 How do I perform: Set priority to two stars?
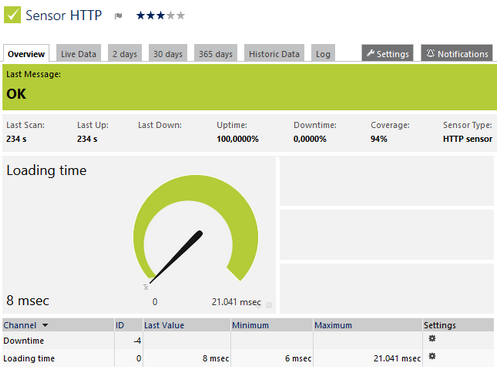pos(151,15)
